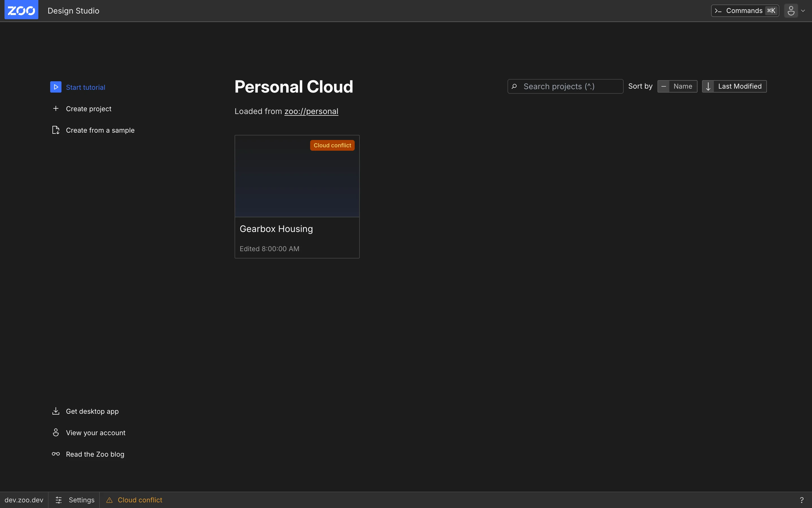
Task: Click the Cloud conflict status bar warning
Action: pos(134,500)
